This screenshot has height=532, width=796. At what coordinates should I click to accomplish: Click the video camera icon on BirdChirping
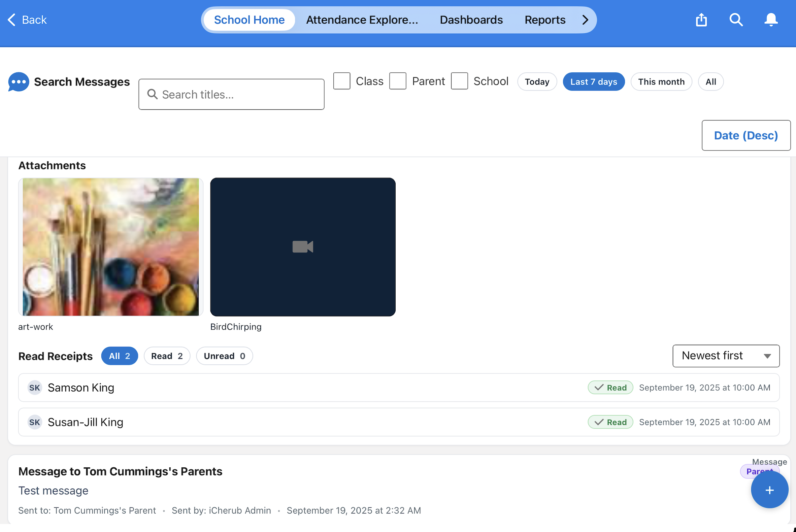click(303, 247)
